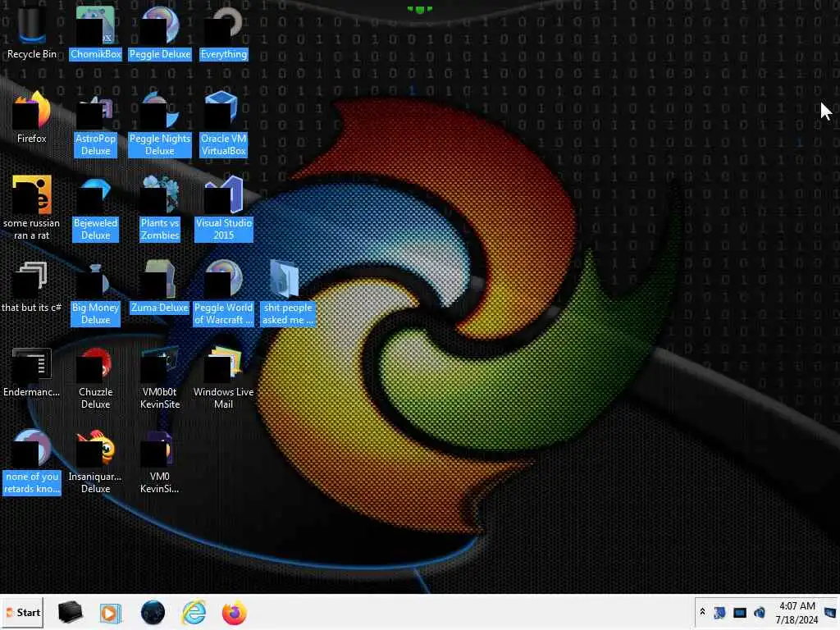Select the Insaniquarium Deluxe fish icon
This screenshot has width=840, height=630.
95,462
